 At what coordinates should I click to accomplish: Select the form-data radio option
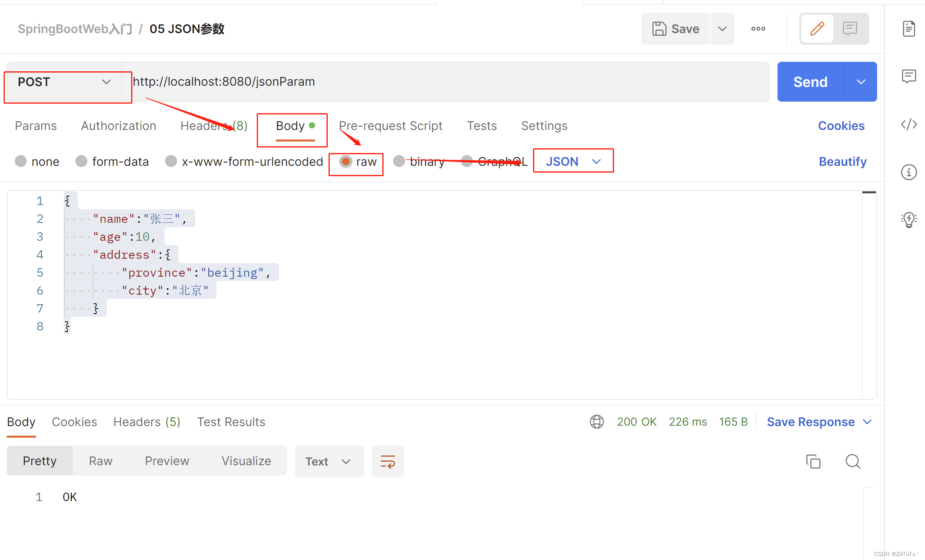81,161
